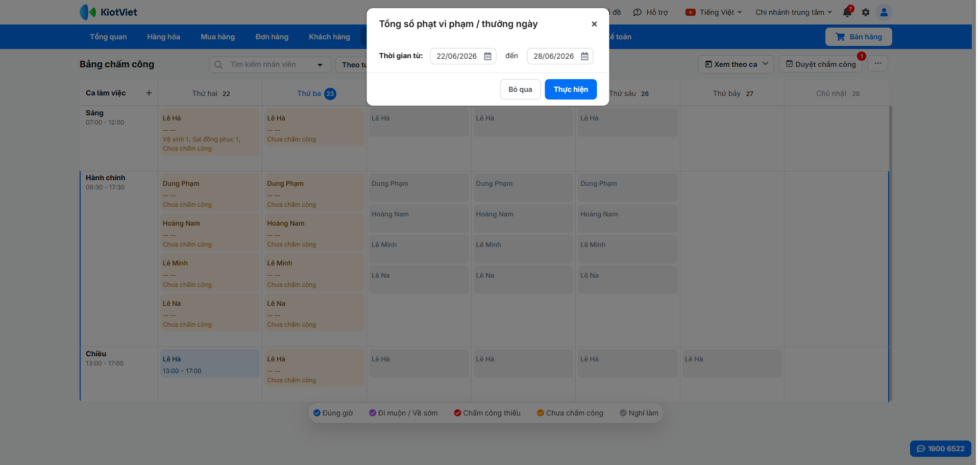Confirm with the Thực hiện button

571,89
